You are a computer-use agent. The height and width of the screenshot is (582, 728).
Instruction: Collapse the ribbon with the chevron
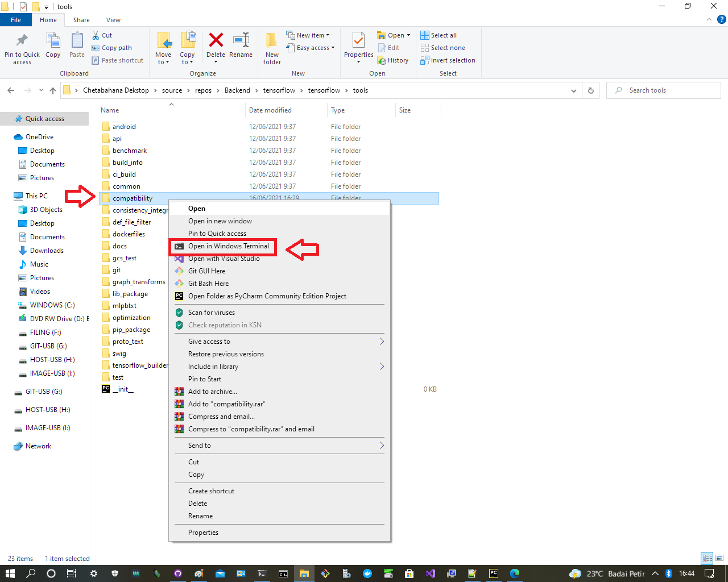[709, 19]
